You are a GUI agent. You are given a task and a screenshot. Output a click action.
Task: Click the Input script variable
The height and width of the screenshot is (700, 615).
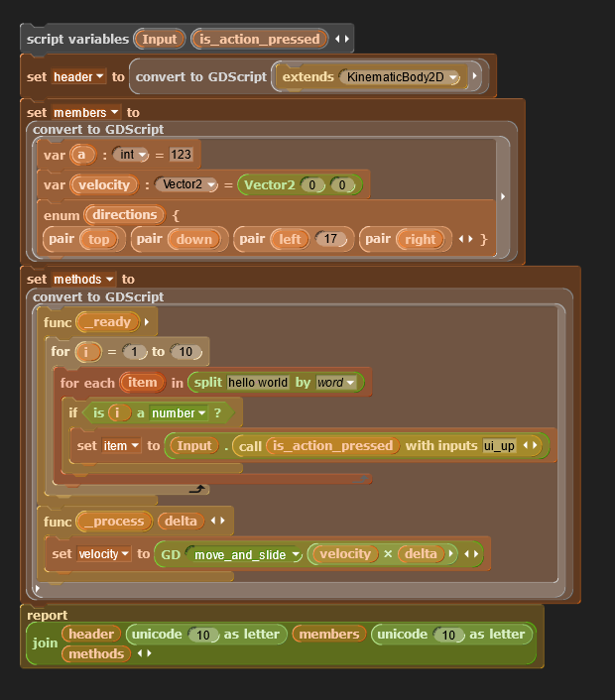pos(160,39)
